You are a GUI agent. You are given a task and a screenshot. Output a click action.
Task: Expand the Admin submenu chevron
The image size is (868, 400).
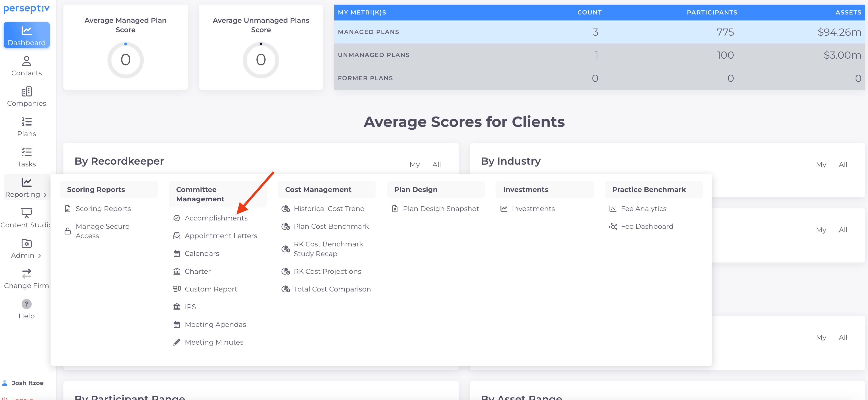(40, 256)
